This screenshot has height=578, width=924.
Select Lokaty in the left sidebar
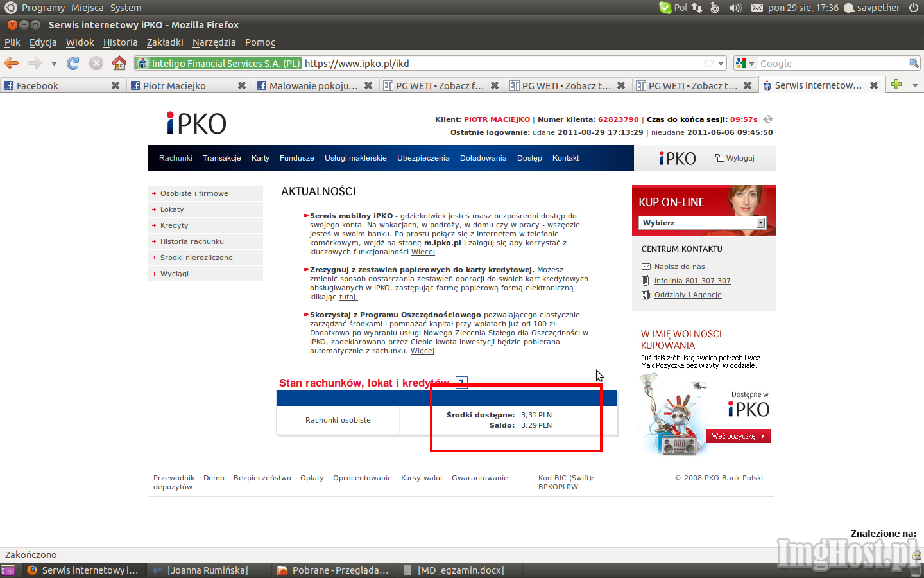click(x=205, y=209)
